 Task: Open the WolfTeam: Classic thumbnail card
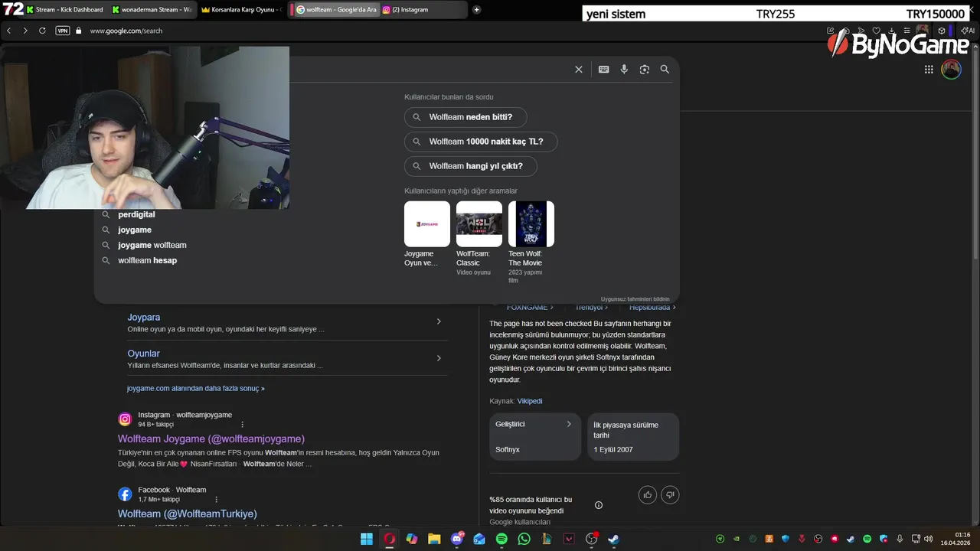tap(479, 239)
